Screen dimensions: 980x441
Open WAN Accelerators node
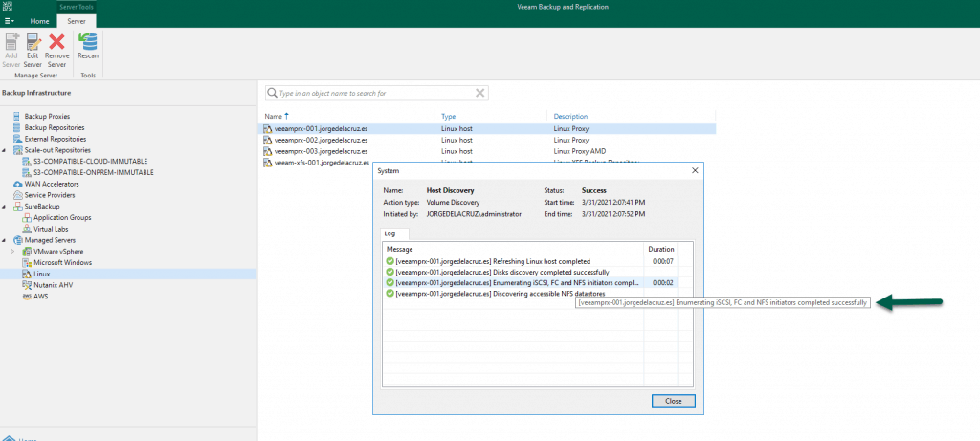pyautogui.click(x=52, y=184)
